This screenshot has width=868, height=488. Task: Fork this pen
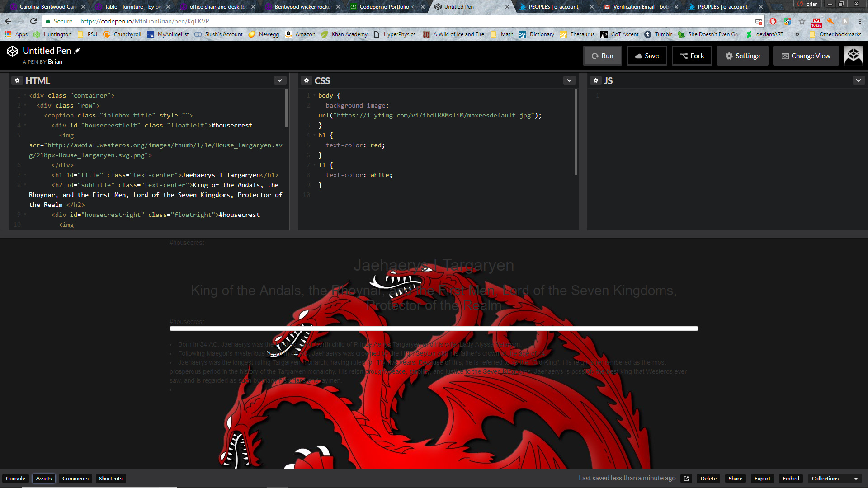pyautogui.click(x=692, y=56)
